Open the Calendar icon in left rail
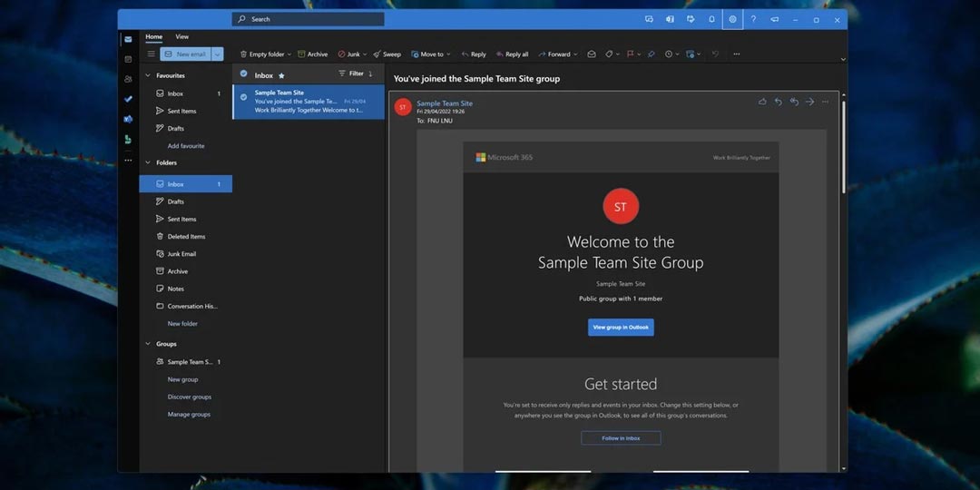980x490 pixels. pos(128,59)
